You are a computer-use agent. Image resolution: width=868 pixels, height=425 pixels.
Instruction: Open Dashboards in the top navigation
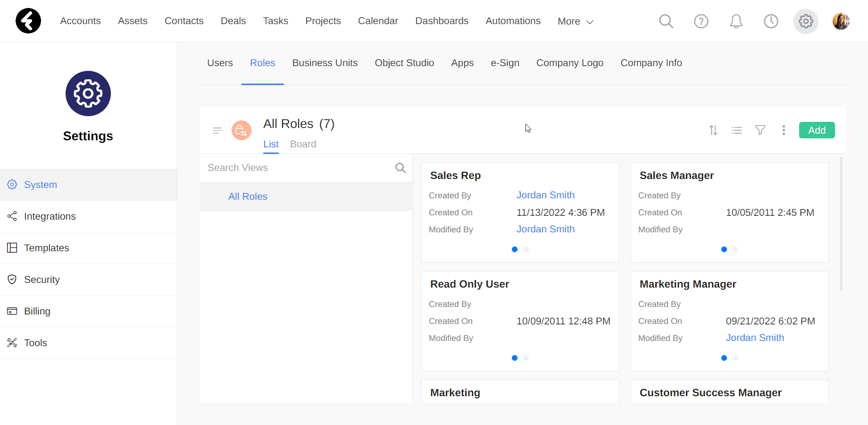coord(442,21)
